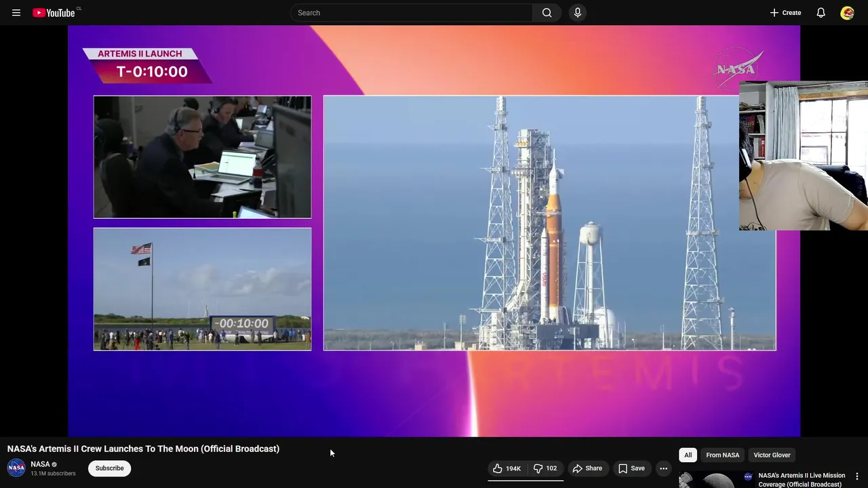Like the video showing 194K
Image resolution: width=868 pixels, height=488 pixels.
tap(507, 468)
